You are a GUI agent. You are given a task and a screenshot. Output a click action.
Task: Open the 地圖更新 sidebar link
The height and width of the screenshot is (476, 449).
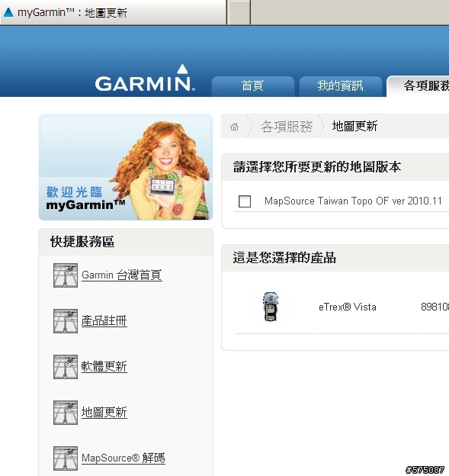(x=104, y=413)
